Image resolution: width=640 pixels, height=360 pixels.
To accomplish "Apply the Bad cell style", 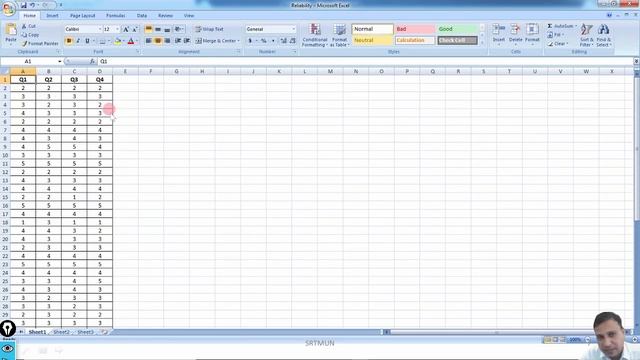I will tap(415, 29).
